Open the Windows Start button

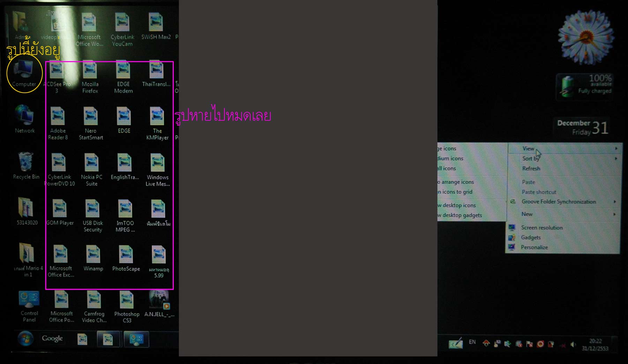coord(25,338)
